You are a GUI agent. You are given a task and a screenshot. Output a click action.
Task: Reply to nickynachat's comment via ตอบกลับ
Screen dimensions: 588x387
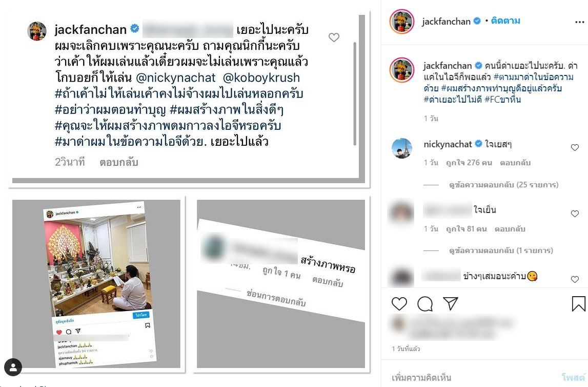pos(515,163)
